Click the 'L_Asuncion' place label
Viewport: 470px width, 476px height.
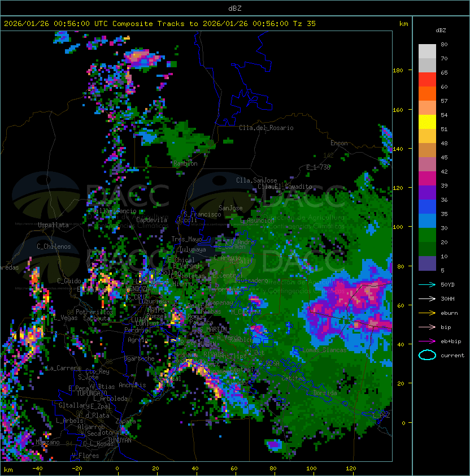pyautogui.click(x=257, y=220)
